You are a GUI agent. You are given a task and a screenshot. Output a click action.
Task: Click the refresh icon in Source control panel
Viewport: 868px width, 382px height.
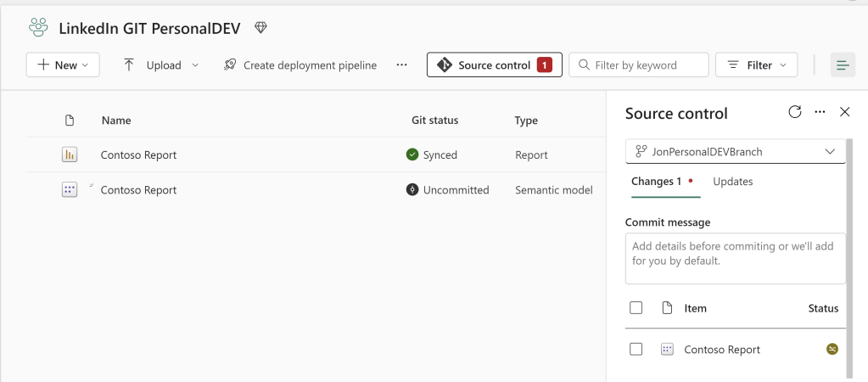795,112
